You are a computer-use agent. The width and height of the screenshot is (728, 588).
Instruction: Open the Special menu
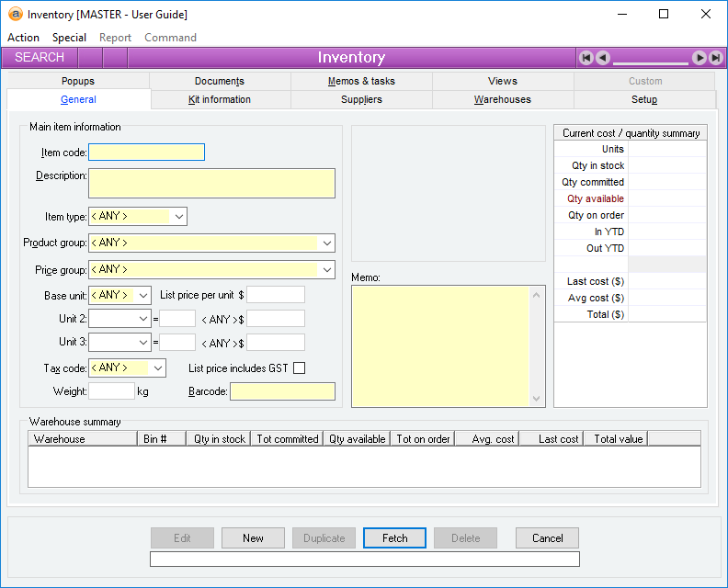click(69, 38)
